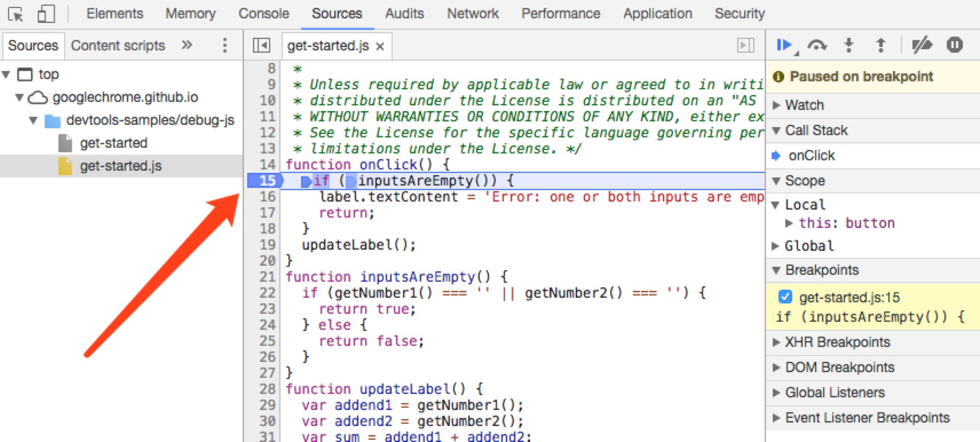Deactivate all breakpoints

click(922, 45)
